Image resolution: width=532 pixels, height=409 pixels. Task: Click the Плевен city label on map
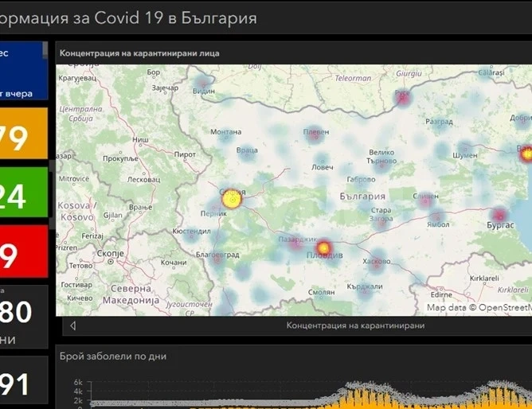coord(316,132)
